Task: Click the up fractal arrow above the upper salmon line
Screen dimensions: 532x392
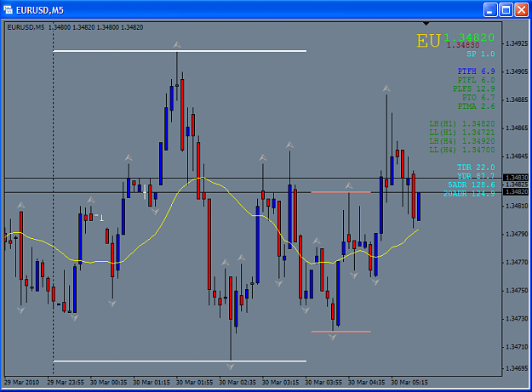Action: click(349, 185)
